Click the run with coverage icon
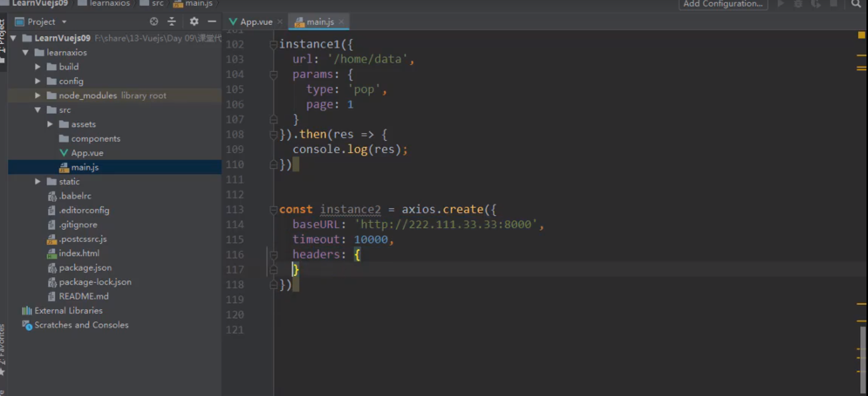868x396 pixels. pyautogui.click(x=816, y=4)
